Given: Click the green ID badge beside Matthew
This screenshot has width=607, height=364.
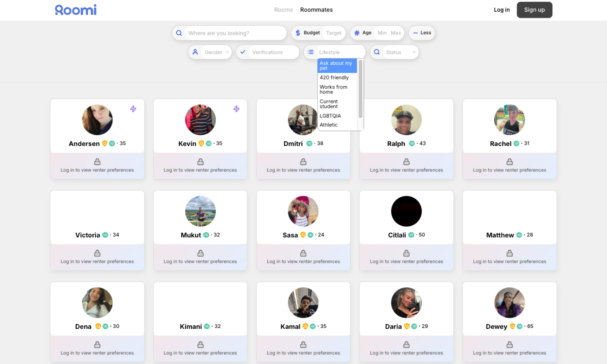Looking at the screenshot, I should [x=519, y=235].
